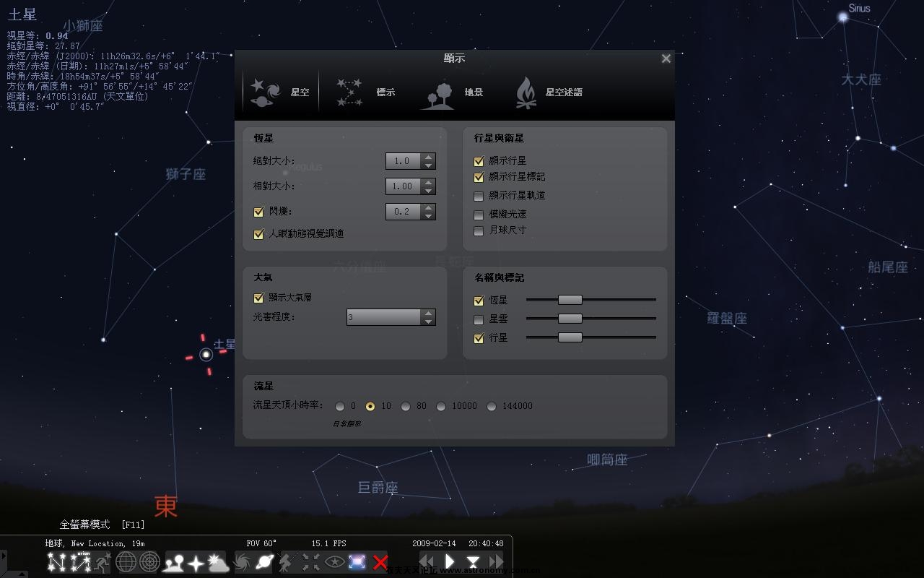
Task: Enable 顯示行星軌道 checkbox
Action: [x=478, y=196]
